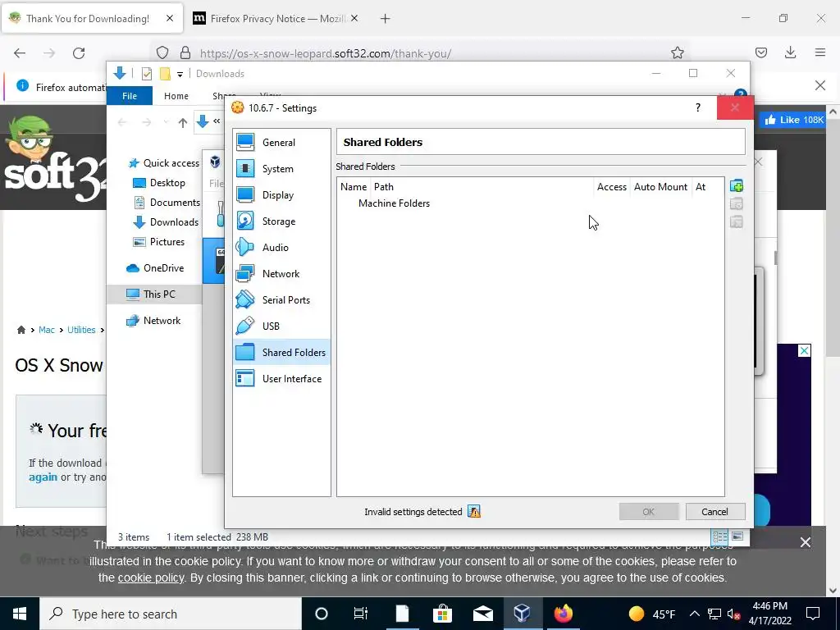Screen dimensions: 840x630
Task: Open Firefox application menu
Action: tap(820, 52)
